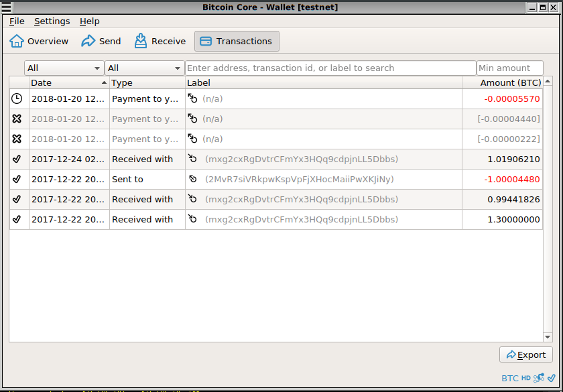Click the vertical scrollbar track of transaction list

548,209
